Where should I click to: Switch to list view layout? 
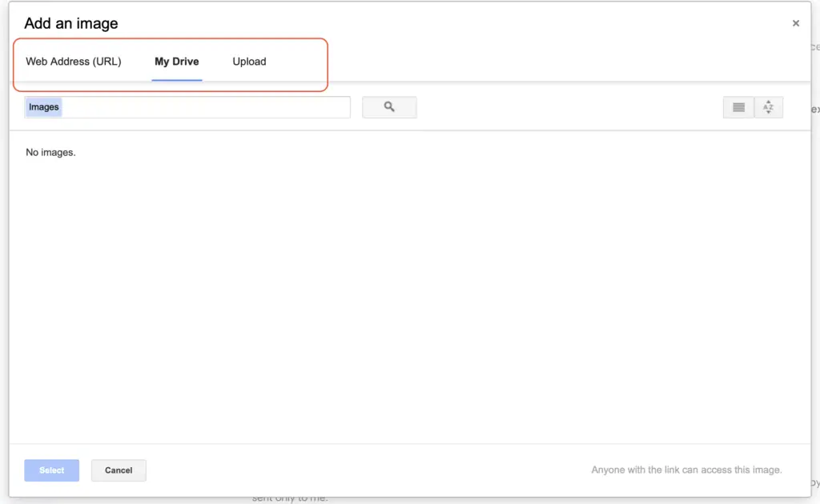[x=738, y=107]
